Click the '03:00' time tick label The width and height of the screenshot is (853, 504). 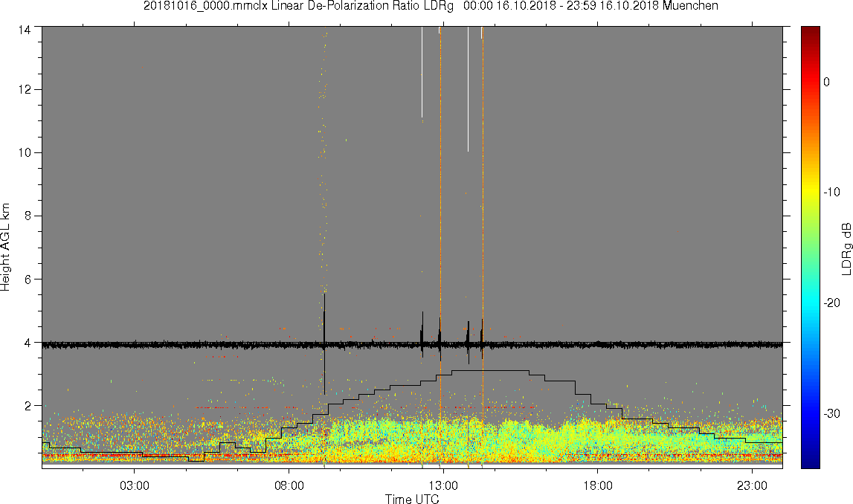135,485
